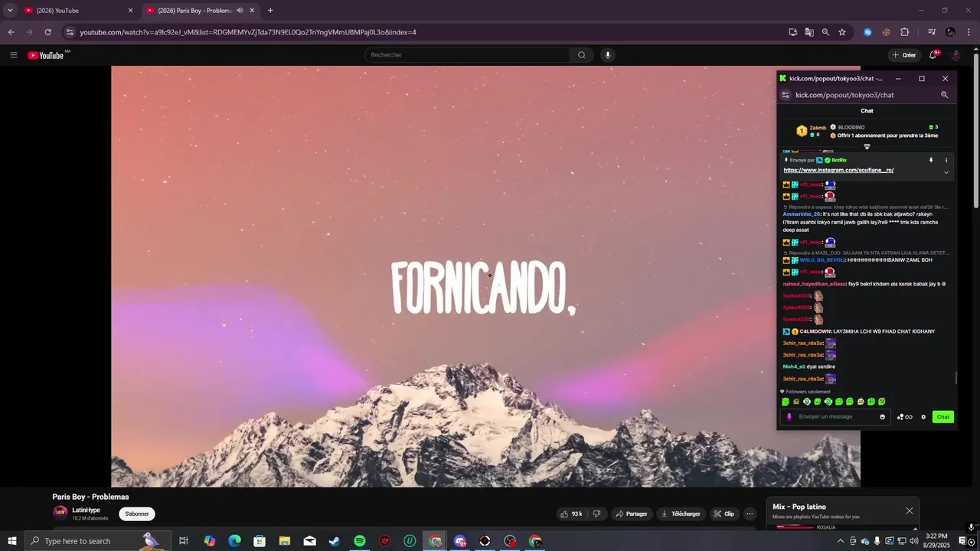Unpin the pinned message pin icon
Screen dimensions: 980x551
[x=931, y=160]
